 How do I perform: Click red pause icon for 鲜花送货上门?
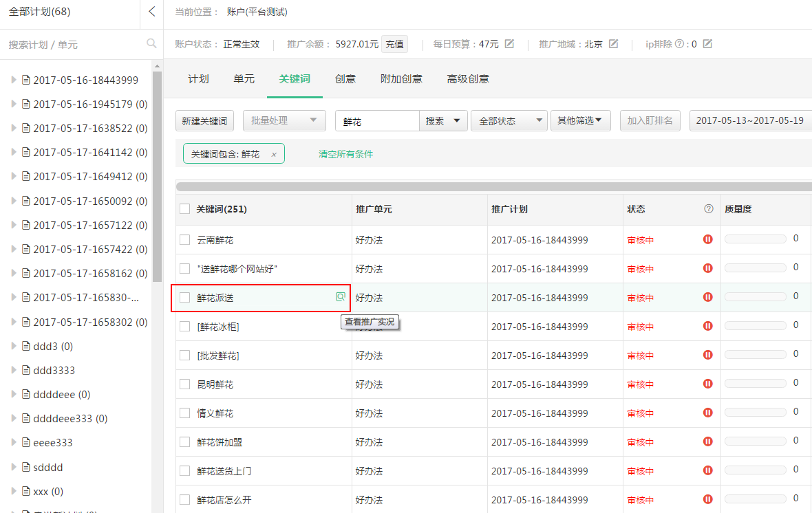707,470
